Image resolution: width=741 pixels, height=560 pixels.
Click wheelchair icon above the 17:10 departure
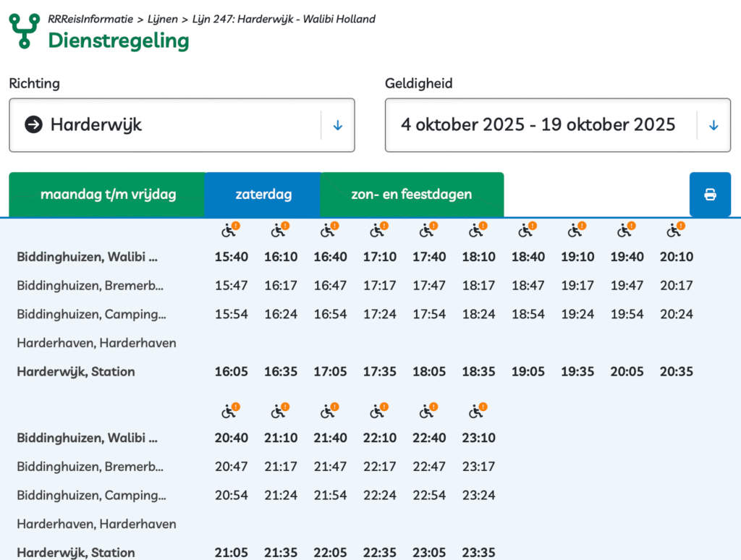pos(378,231)
